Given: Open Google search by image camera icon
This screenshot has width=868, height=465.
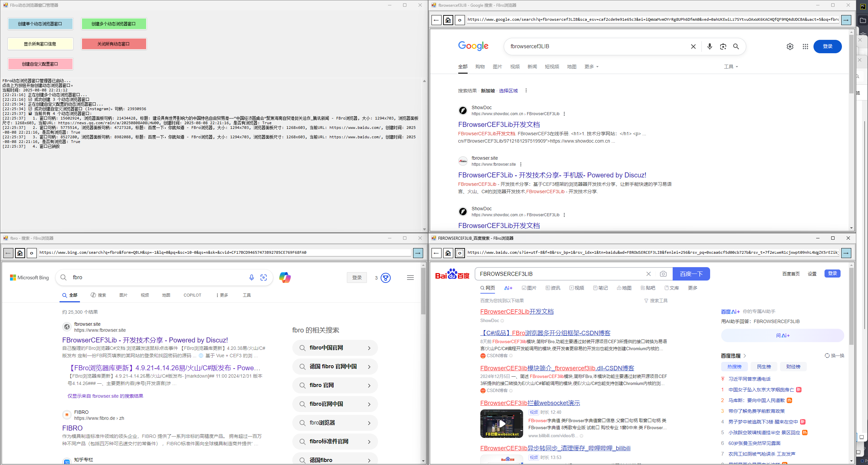Looking at the screenshot, I should pyautogui.click(x=723, y=47).
